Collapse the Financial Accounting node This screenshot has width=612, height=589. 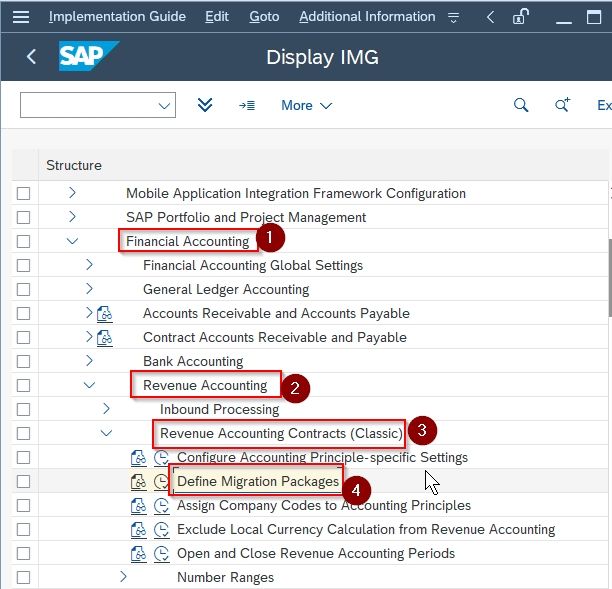(72, 241)
